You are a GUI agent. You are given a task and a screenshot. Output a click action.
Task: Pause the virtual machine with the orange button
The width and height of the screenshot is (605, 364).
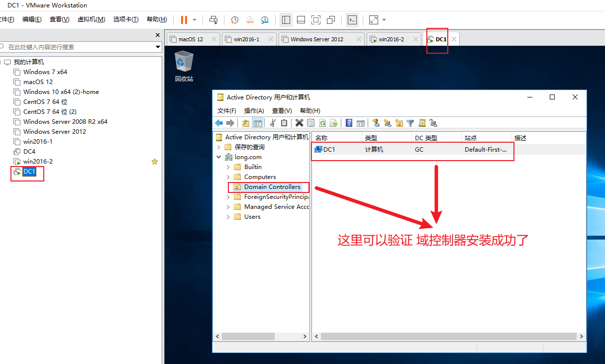coord(184,20)
